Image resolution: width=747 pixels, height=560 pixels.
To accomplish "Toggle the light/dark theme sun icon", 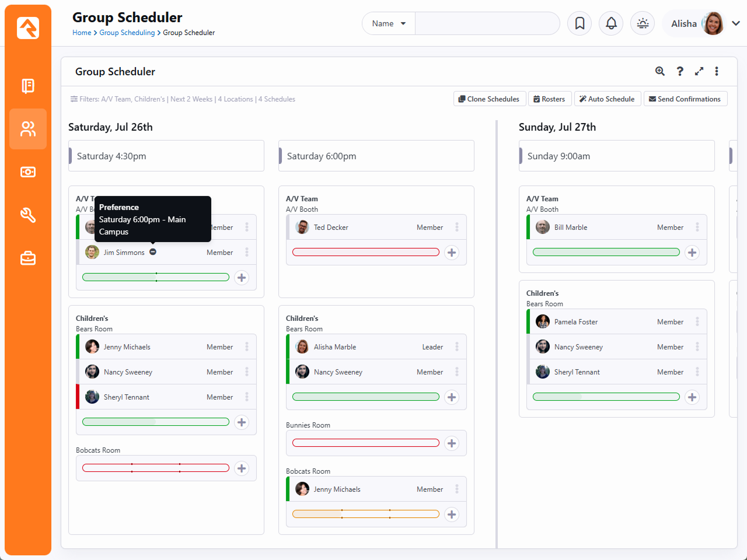I will pyautogui.click(x=643, y=23).
